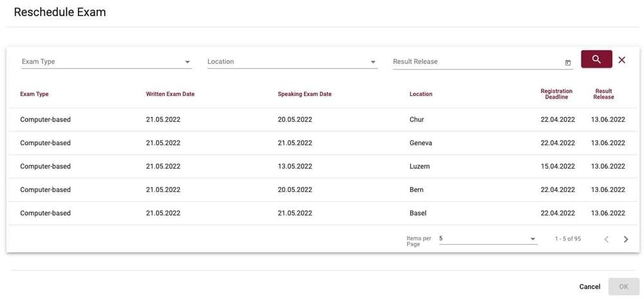Click the Written Exam Date column header

click(170, 94)
